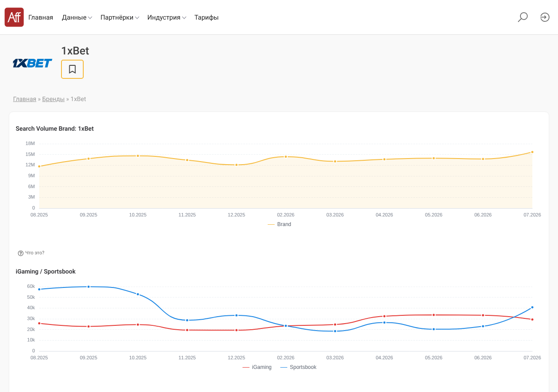Screen dimensions: 558x392
Task: Open the search magnifier icon
Action: [x=523, y=17]
